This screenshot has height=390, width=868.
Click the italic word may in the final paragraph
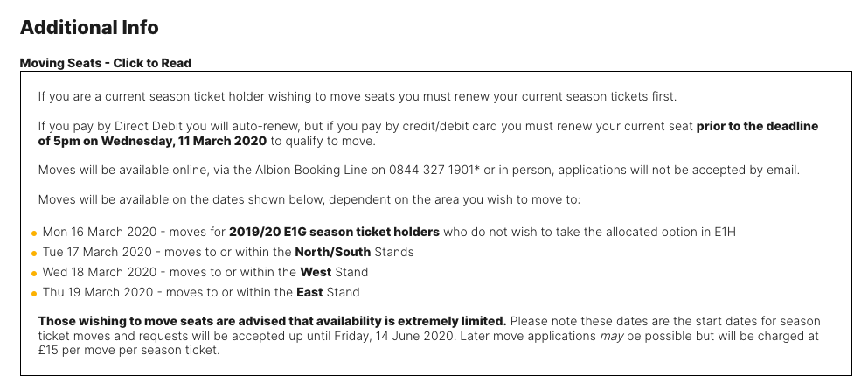pos(612,337)
